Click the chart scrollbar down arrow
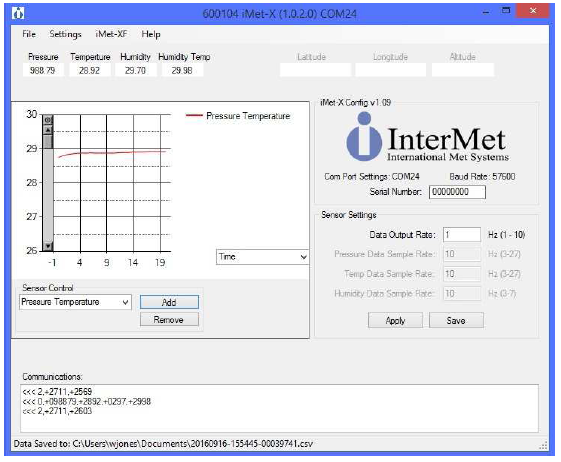 48,246
